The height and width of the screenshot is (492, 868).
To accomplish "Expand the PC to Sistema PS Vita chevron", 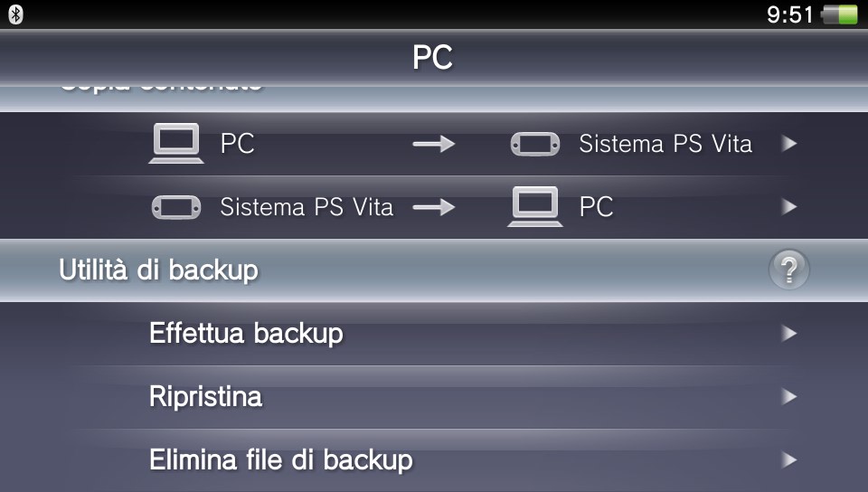I will tap(788, 144).
